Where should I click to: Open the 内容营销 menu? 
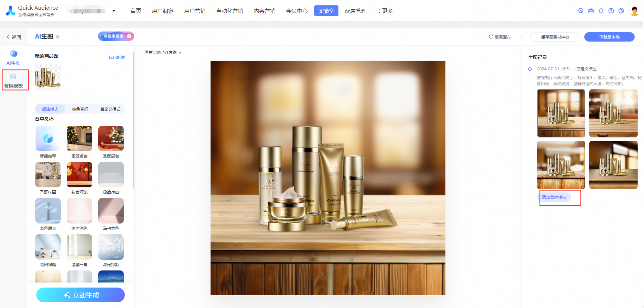tap(265, 11)
